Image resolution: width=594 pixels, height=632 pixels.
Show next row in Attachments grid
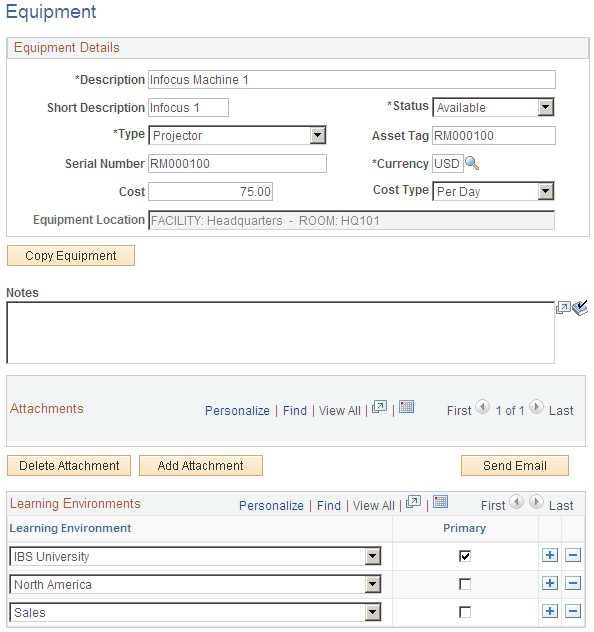coord(536,407)
